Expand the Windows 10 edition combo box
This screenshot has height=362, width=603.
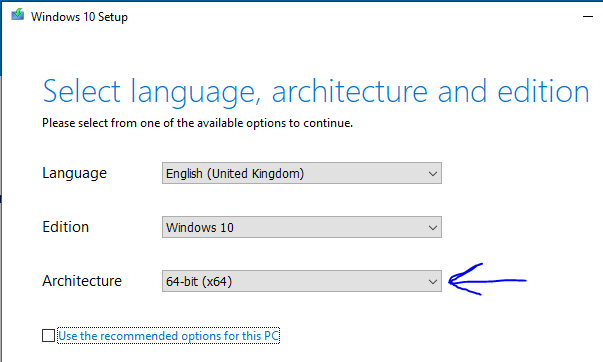tap(302, 227)
